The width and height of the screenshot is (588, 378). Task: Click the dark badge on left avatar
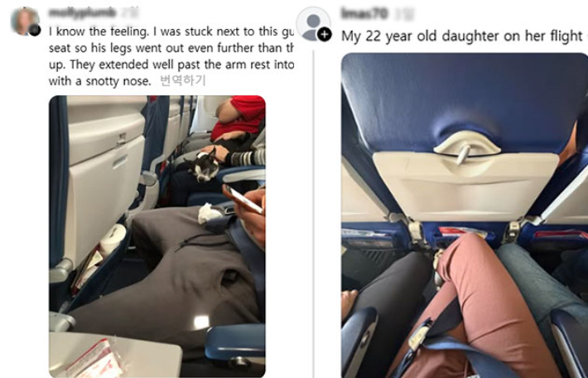pyautogui.click(x=35, y=31)
